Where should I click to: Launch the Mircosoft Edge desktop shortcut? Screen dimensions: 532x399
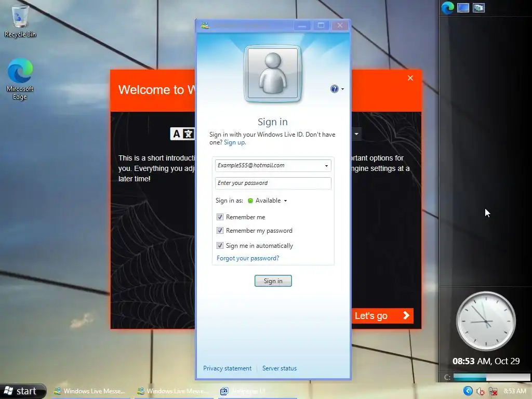click(x=20, y=79)
